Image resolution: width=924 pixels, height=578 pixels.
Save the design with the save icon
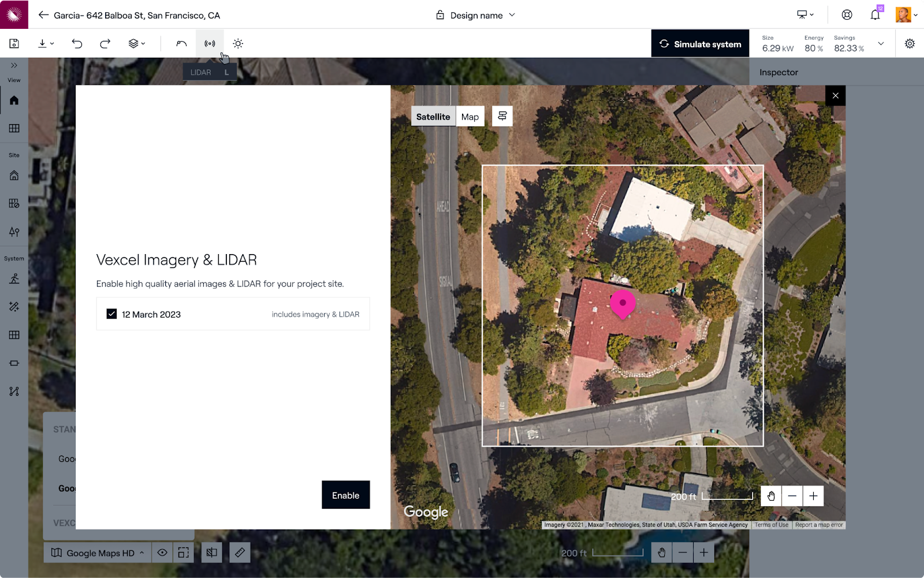click(14, 43)
